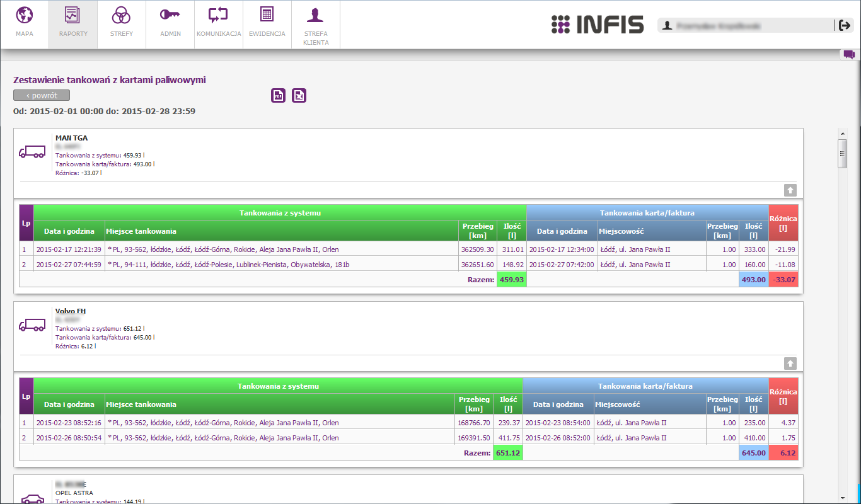The height and width of the screenshot is (504, 861).
Task: Switch to the KOMUNIKACJA tab
Action: [x=219, y=25]
